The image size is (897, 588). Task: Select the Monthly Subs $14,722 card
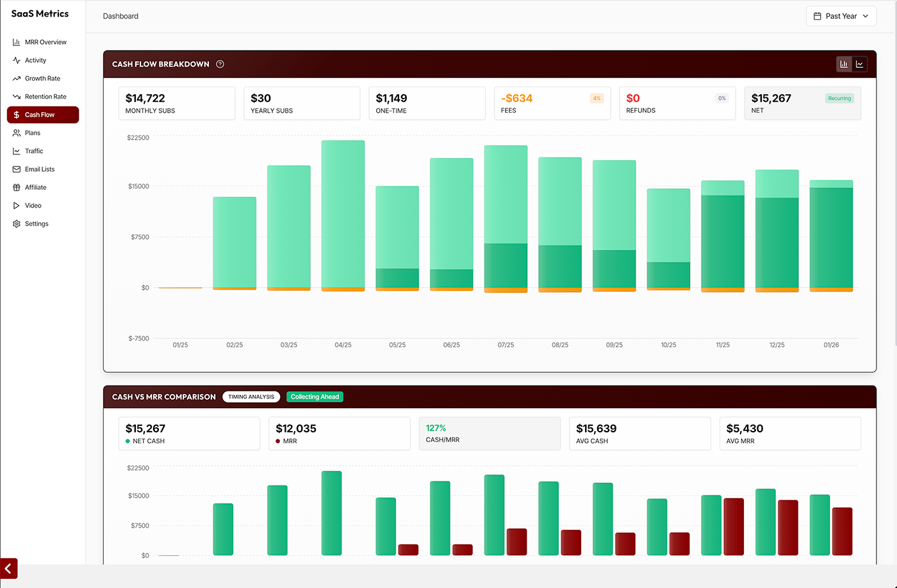pyautogui.click(x=177, y=103)
